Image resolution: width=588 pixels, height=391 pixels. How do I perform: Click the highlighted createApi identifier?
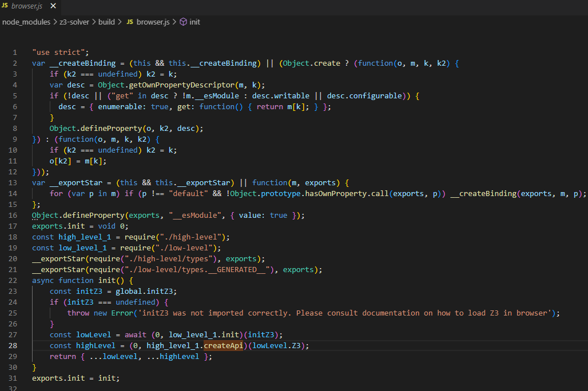(x=224, y=346)
